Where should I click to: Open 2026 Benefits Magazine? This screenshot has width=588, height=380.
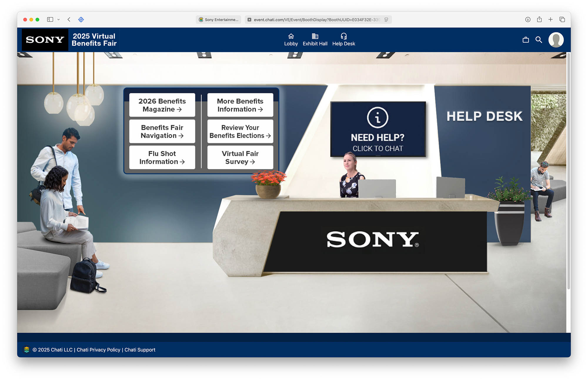pos(162,105)
